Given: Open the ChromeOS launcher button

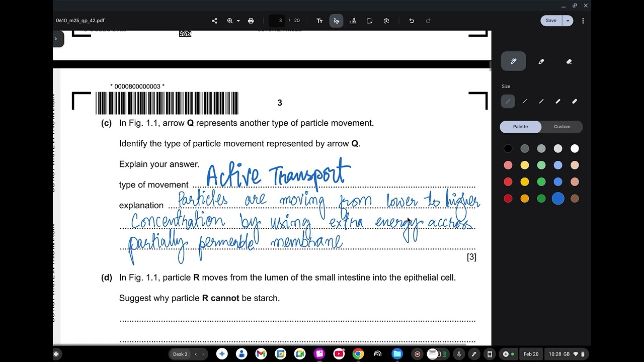Looking at the screenshot, I should tap(56, 354).
